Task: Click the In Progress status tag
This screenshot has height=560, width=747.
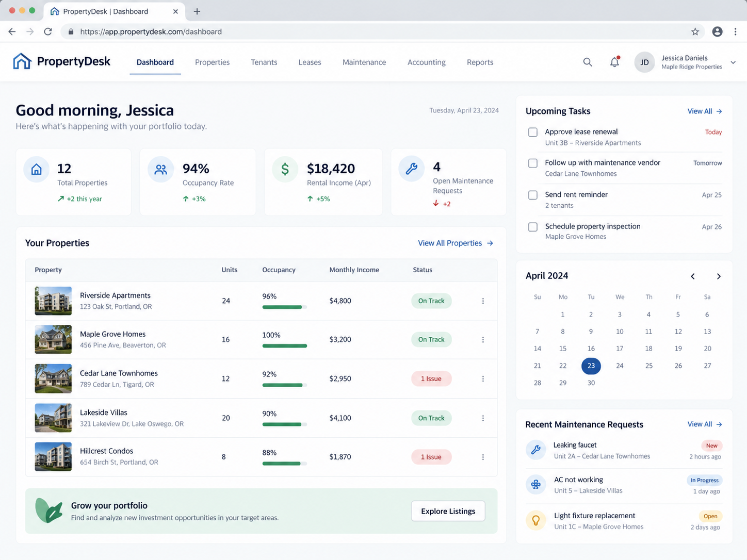Action: [x=705, y=480]
